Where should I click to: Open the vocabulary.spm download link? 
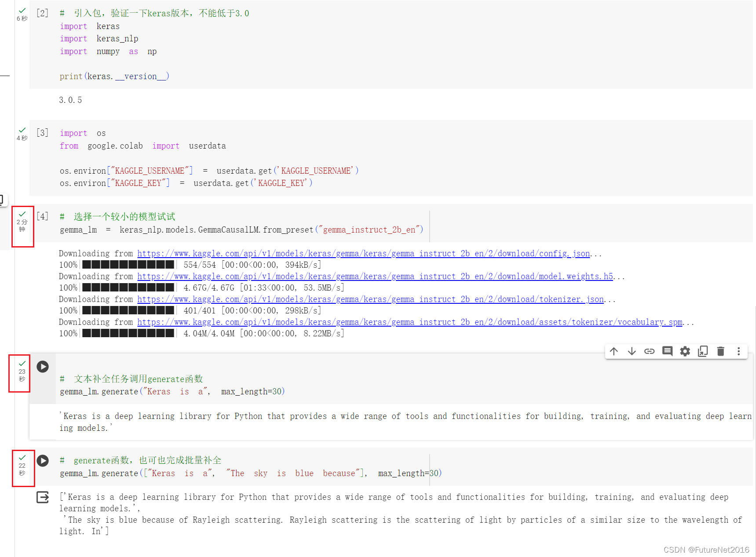(410, 322)
